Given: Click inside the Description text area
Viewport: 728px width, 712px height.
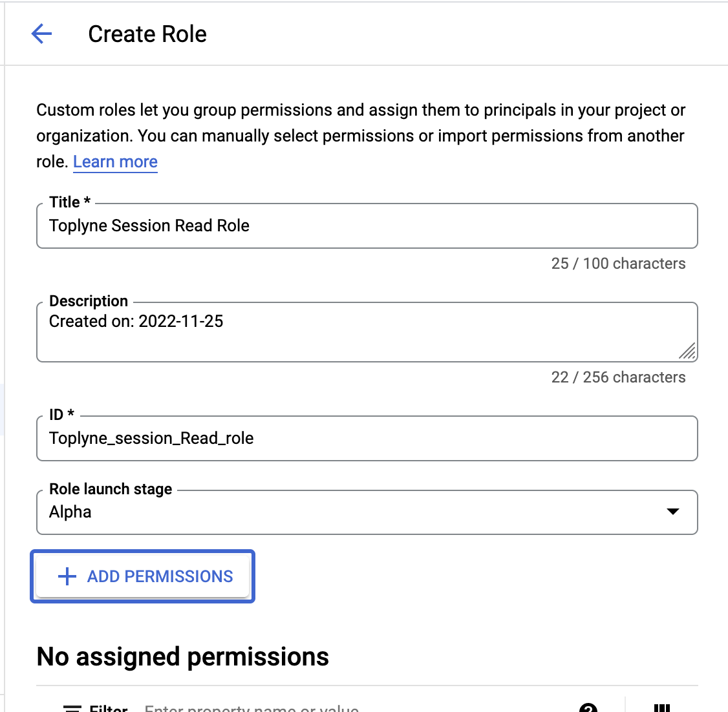Looking at the screenshot, I should [x=367, y=332].
